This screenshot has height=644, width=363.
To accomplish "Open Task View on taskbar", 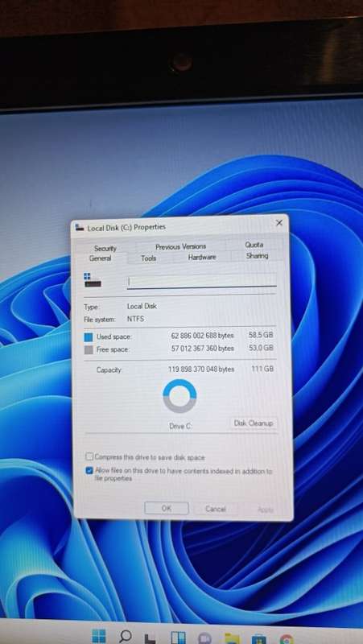I will pos(151,638).
